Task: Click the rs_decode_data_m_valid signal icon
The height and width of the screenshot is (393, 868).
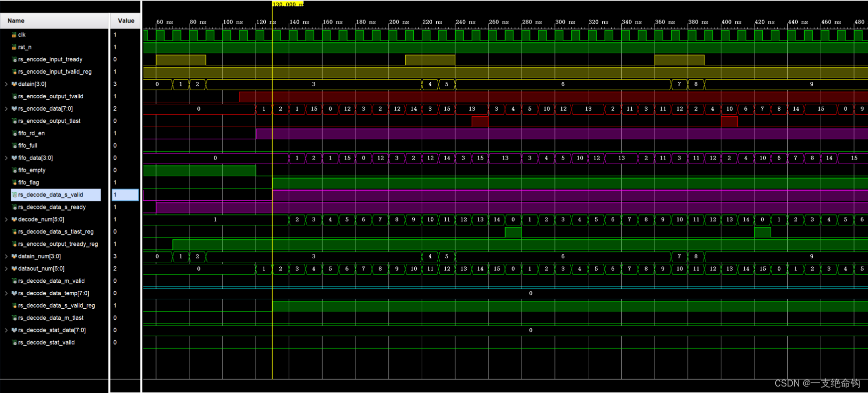Action: tap(14, 281)
